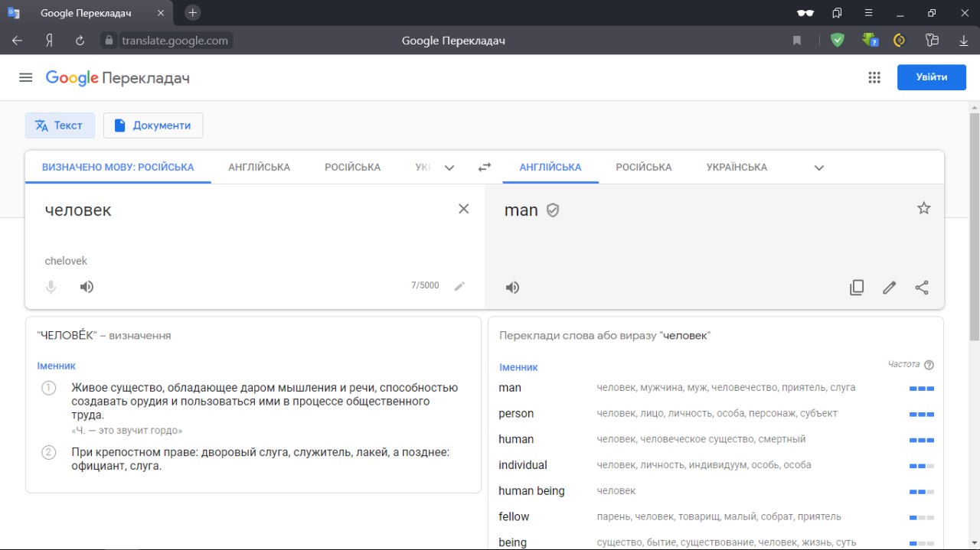The width and height of the screenshot is (980, 550).
Task: Select the translation entry human being
Action: [x=531, y=491]
